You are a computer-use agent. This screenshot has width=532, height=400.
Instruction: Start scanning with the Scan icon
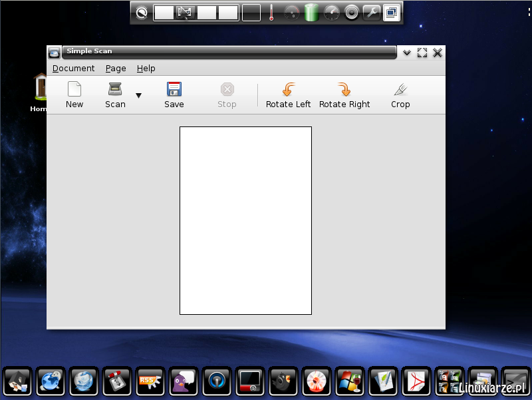[x=114, y=94]
